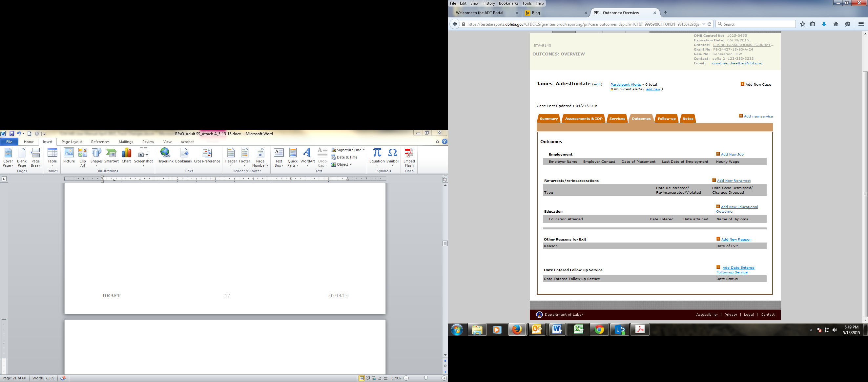Expand the Shapes dropdown
868x382 pixels.
(x=96, y=158)
